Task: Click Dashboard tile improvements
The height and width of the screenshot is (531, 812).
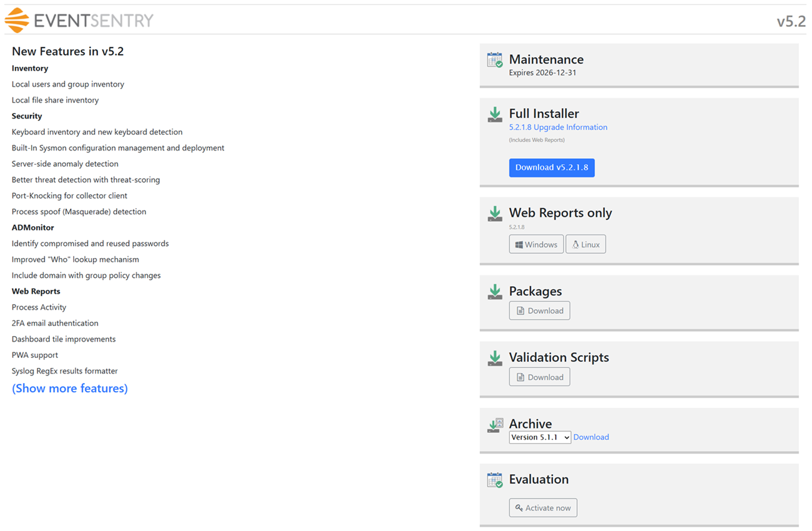Action: [x=64, y=339]
